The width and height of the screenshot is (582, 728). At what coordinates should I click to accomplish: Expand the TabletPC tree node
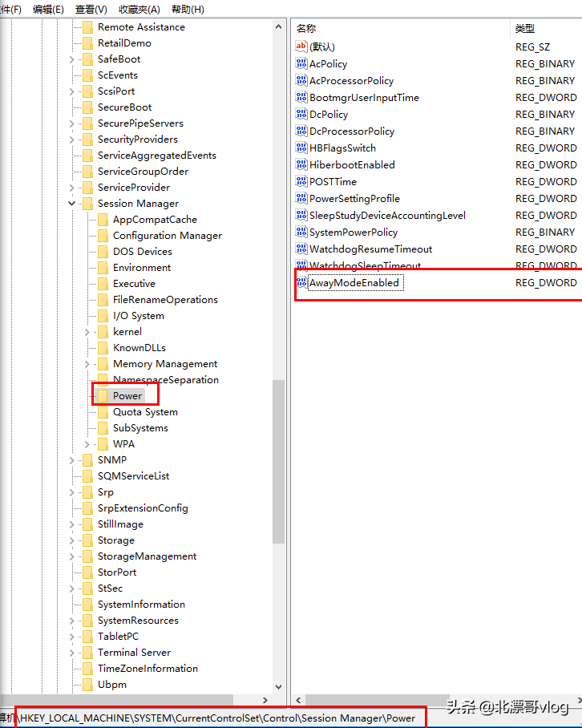tap(71, 637)
